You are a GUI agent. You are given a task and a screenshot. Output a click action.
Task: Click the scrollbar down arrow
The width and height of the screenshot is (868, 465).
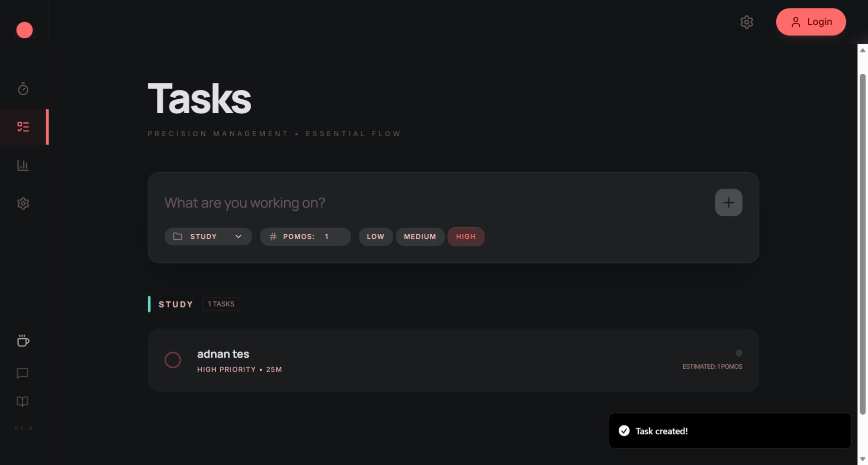862,458
